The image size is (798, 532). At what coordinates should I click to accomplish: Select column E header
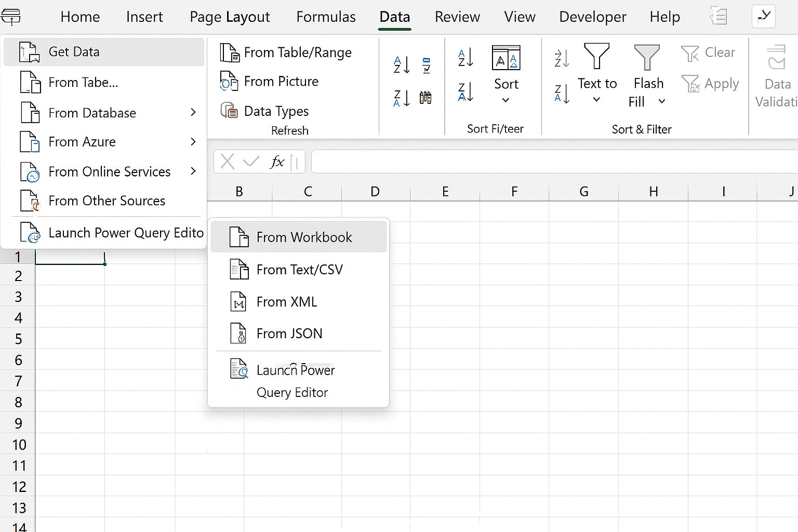click(x=445, y=192)
